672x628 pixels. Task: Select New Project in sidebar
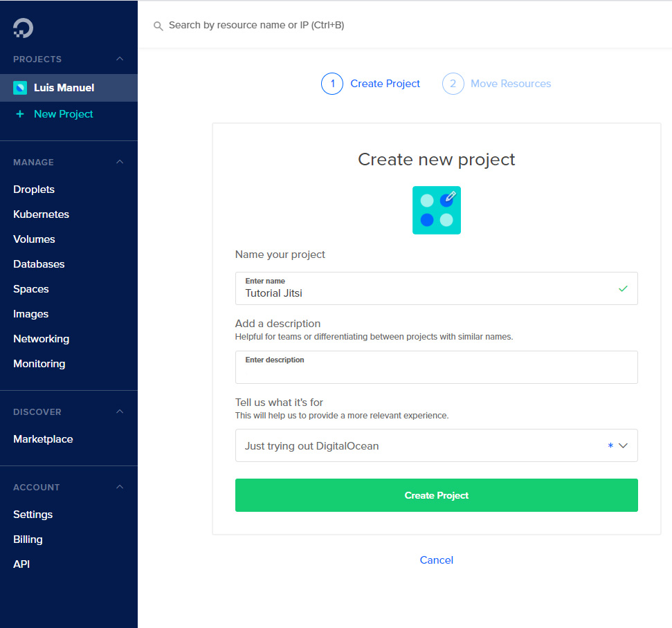tap(64, 114)
